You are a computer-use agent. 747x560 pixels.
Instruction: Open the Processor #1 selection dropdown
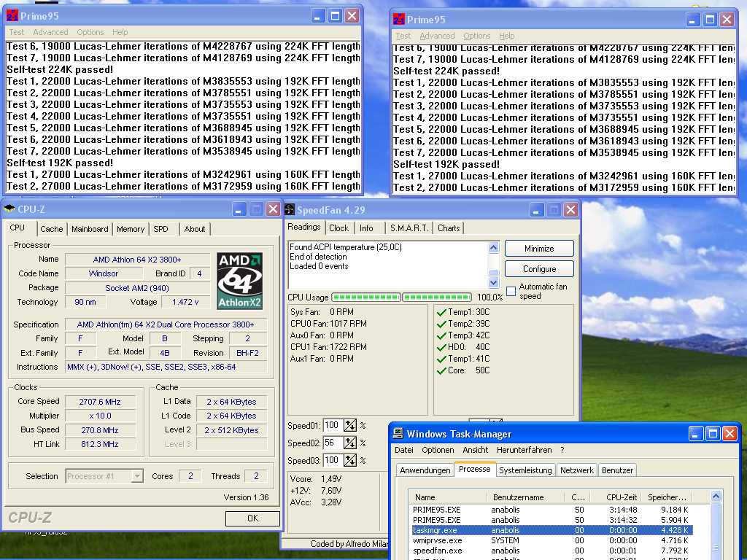pos(136,475)
